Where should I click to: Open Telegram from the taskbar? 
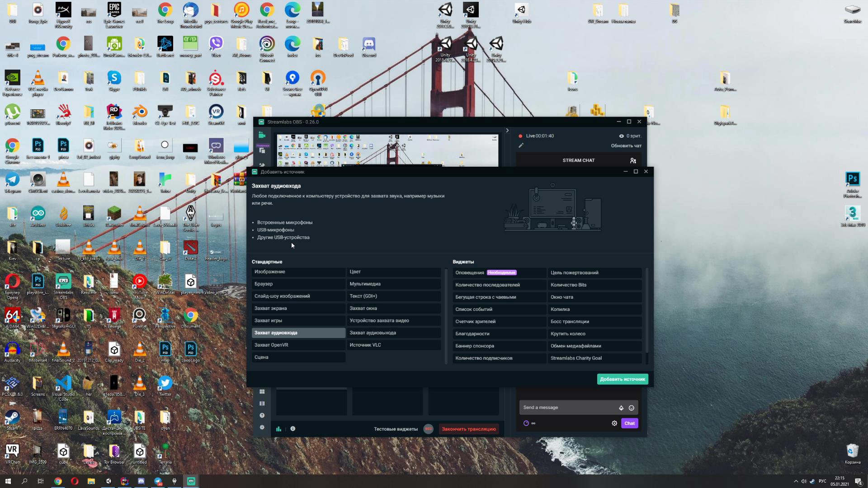(x=158, y=481)
